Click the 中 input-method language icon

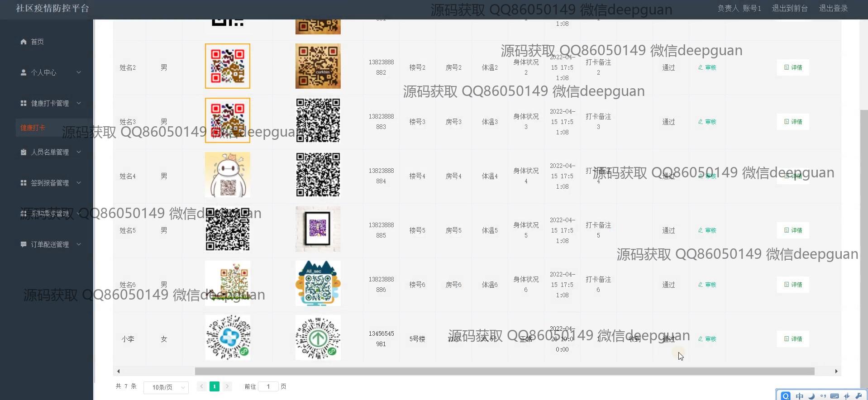coord(800,396)
